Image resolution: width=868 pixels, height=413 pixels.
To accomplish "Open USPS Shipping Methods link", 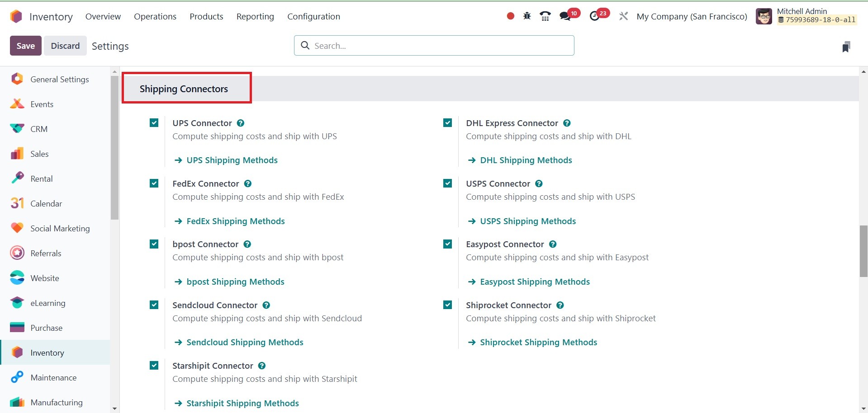I will point(522,221).
